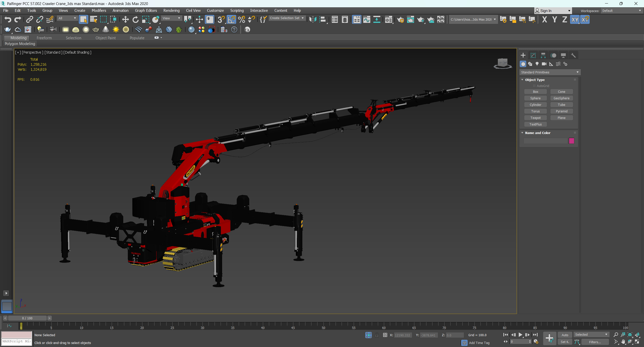
Task: Open the Scripting menu
Action: coord(237,10)
